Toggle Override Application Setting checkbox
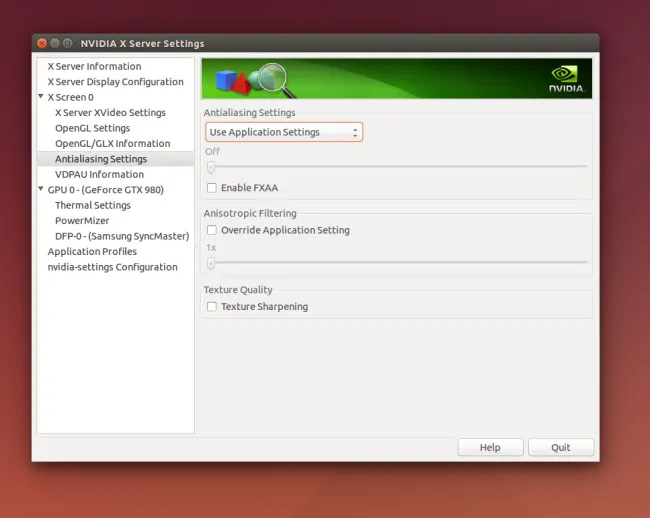This screenshot has width=650, height=518. [211, 230]
